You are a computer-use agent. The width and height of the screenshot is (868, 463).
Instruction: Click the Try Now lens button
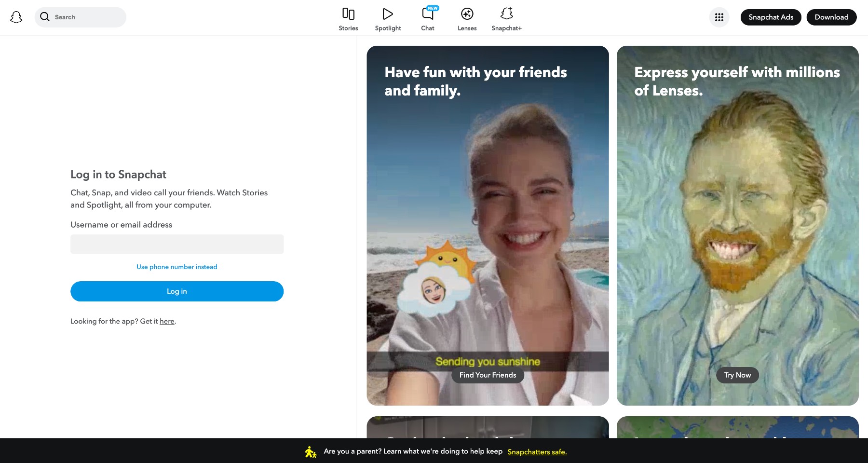(x=737, y=375)
